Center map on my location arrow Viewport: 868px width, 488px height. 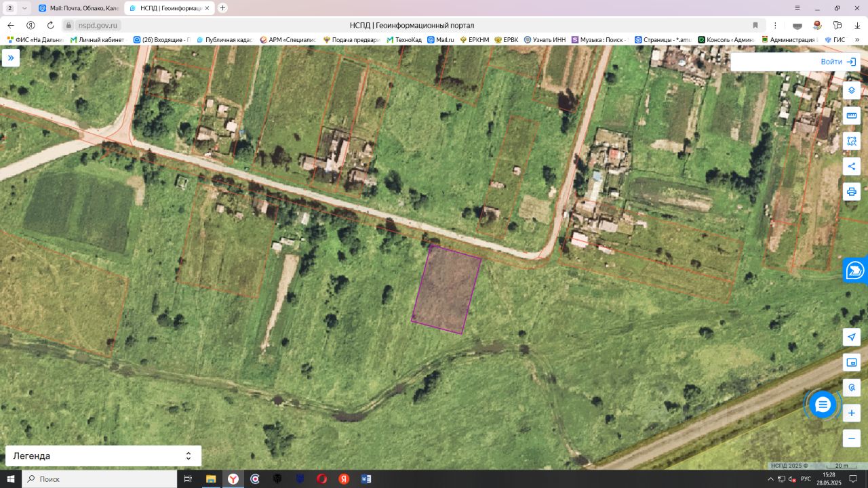coord(852,337)
